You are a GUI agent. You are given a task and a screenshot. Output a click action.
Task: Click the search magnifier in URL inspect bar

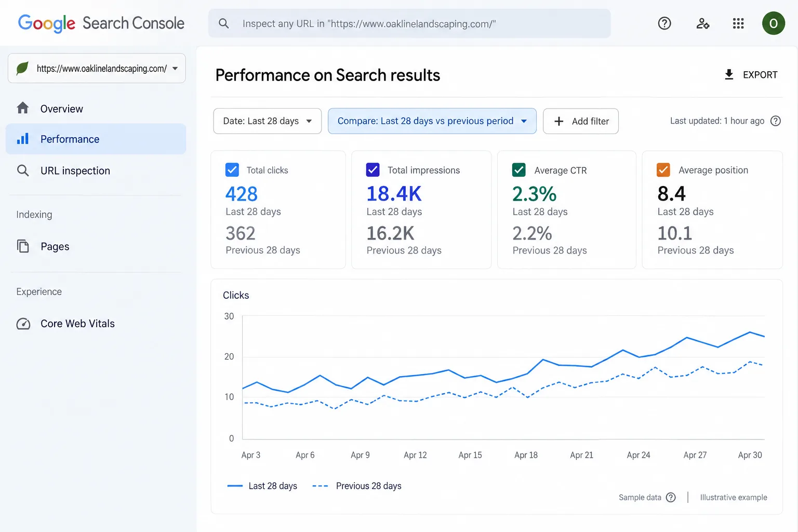224,23
